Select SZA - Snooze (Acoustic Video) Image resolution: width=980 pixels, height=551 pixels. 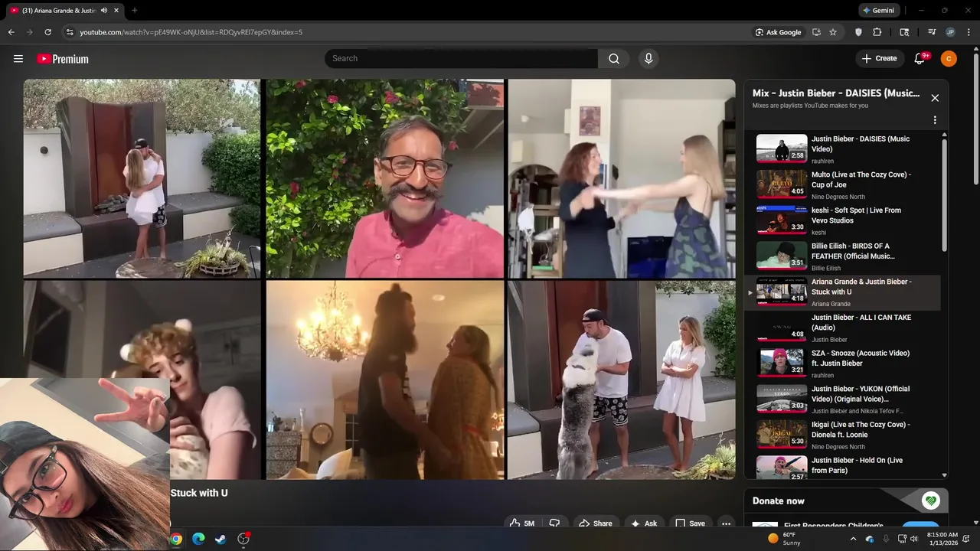point(842,364)
